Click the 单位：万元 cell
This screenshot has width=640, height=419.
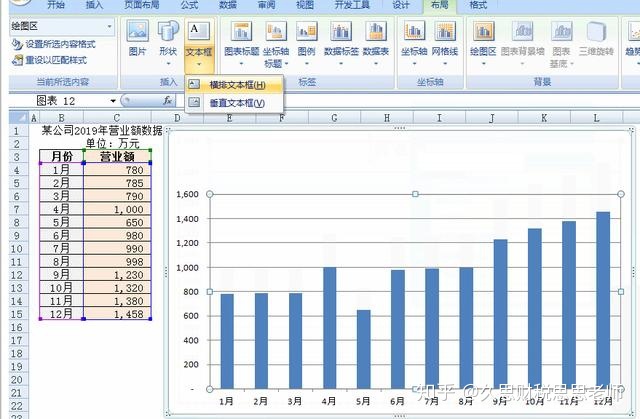(x=113, y=143)
